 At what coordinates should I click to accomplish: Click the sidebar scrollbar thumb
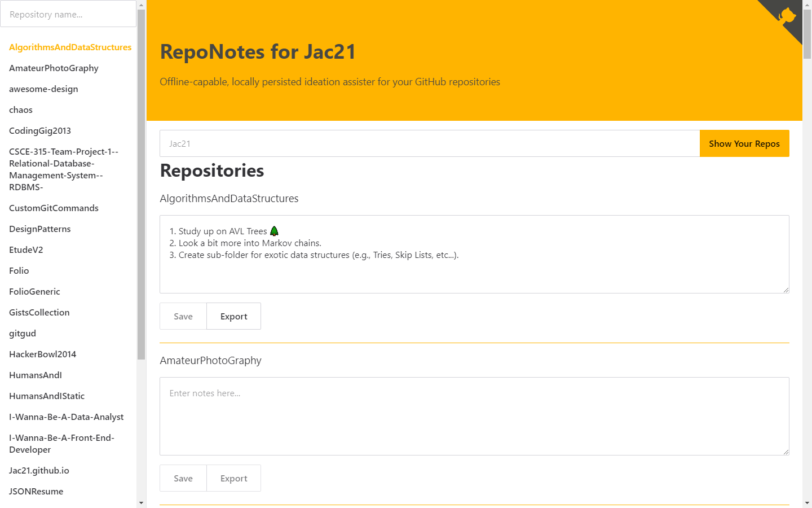coord(141,185)
